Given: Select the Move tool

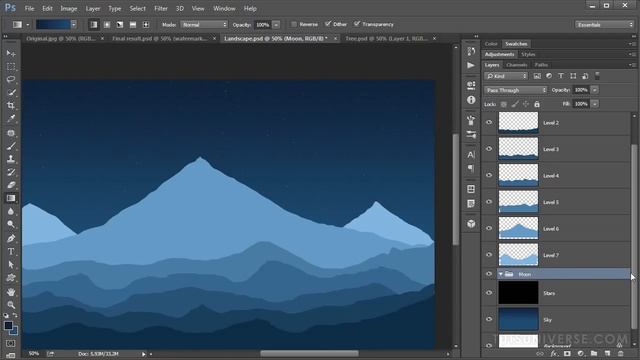Looking at the screenshot, I should point(11,53).
